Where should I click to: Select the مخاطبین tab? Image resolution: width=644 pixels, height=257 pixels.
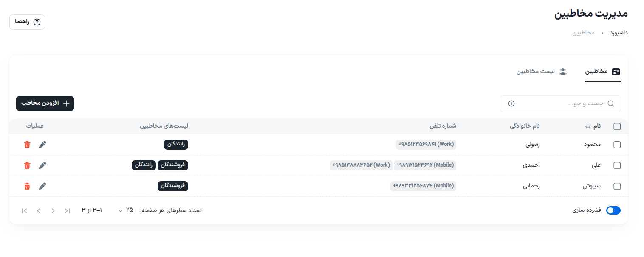click(x=603, y=72)
